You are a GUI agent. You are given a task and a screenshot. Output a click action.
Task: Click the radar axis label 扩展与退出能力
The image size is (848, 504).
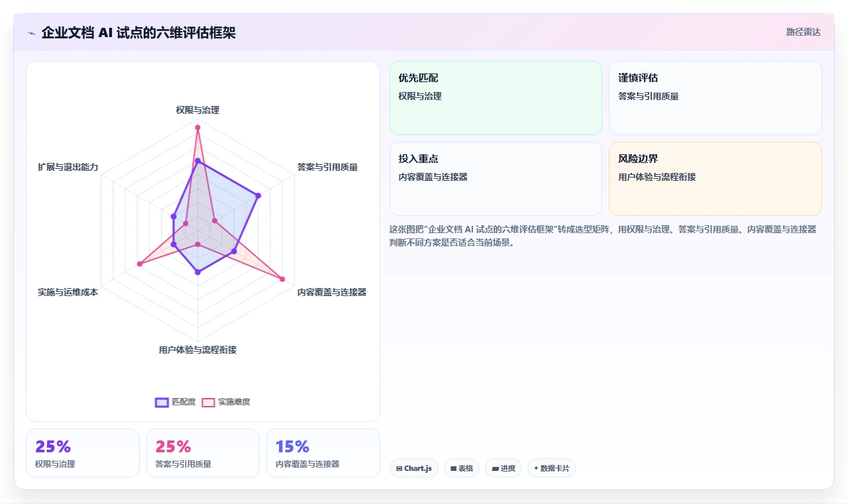coord(68,167)
